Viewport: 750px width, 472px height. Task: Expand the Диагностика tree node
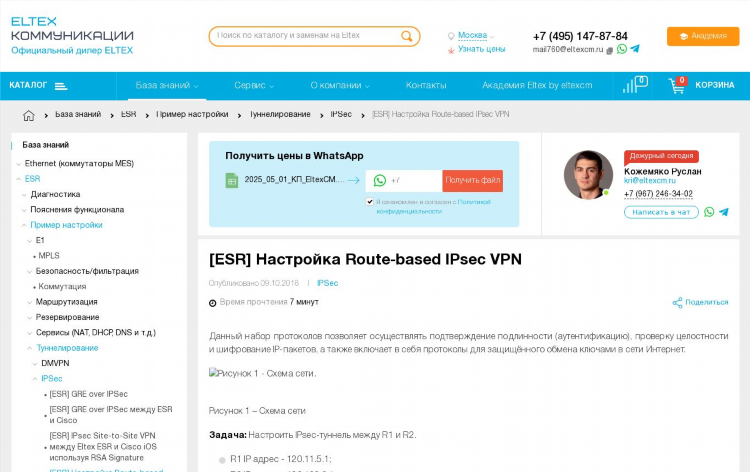[24, 195]
